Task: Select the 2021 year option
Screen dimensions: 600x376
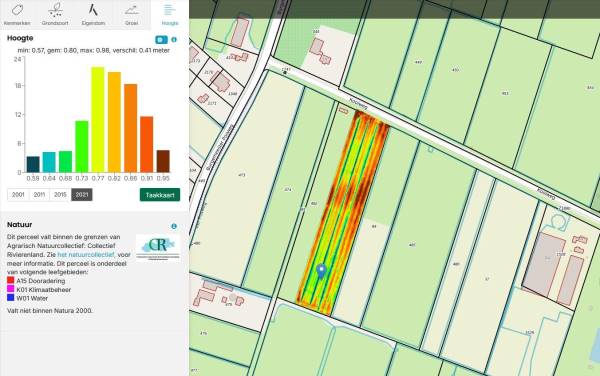Action: pyautogui.click(x=82, y=195)
